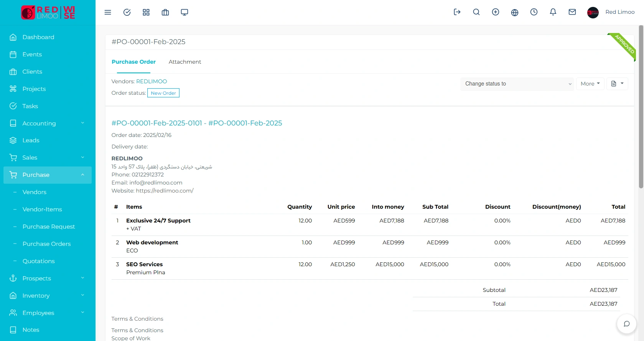
Task: Open the document export dropdown
Action: [x=617, y=84]
